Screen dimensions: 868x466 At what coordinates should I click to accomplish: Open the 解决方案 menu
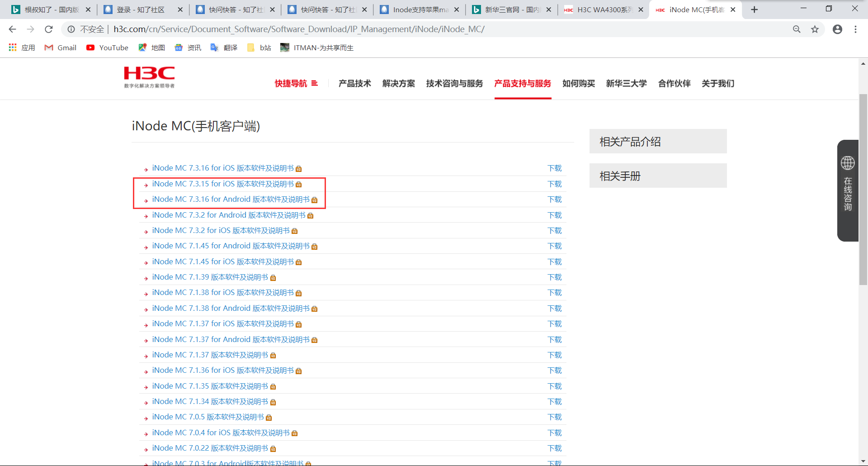(399, 83)
